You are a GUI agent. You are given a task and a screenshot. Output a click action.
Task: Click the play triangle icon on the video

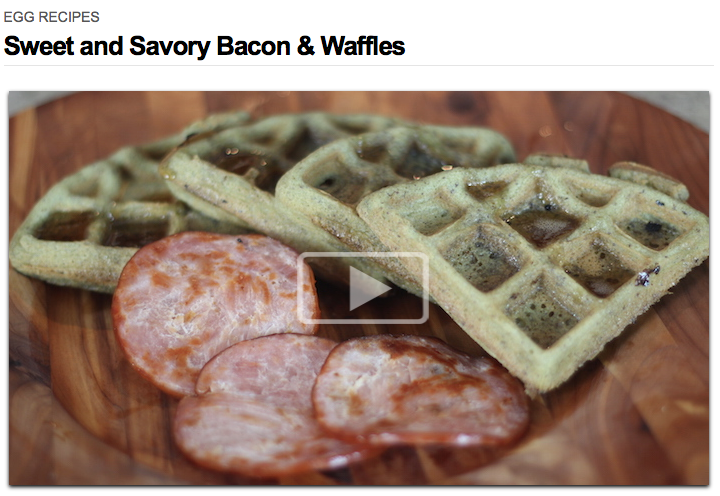369,288
